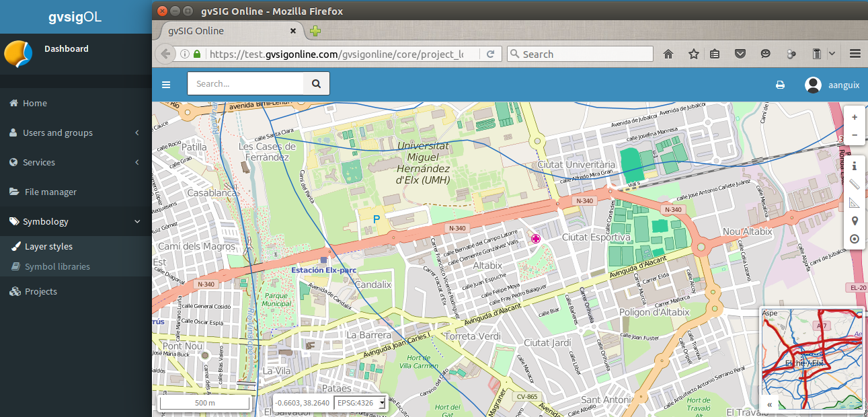Select the measure area tool
Image resolution: width=868 pixels, height=417 pixels.
pyautogui.click(x=855, y=202)
